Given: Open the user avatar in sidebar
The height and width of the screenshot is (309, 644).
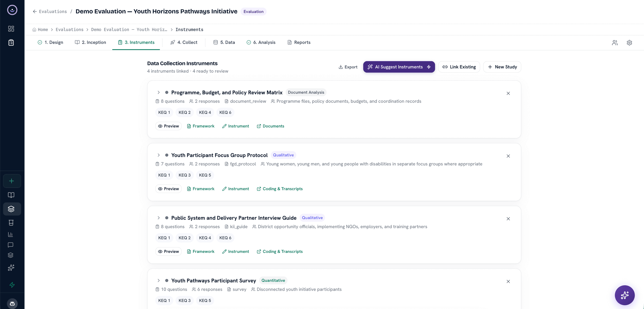Looking at the screenshot, I should 12,304.
